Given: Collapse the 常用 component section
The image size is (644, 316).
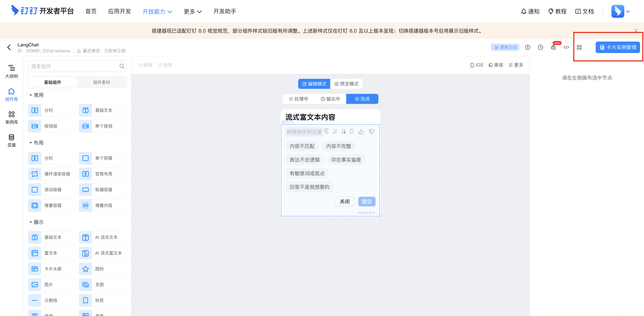Looking at the screenshot, I should 31,95.
